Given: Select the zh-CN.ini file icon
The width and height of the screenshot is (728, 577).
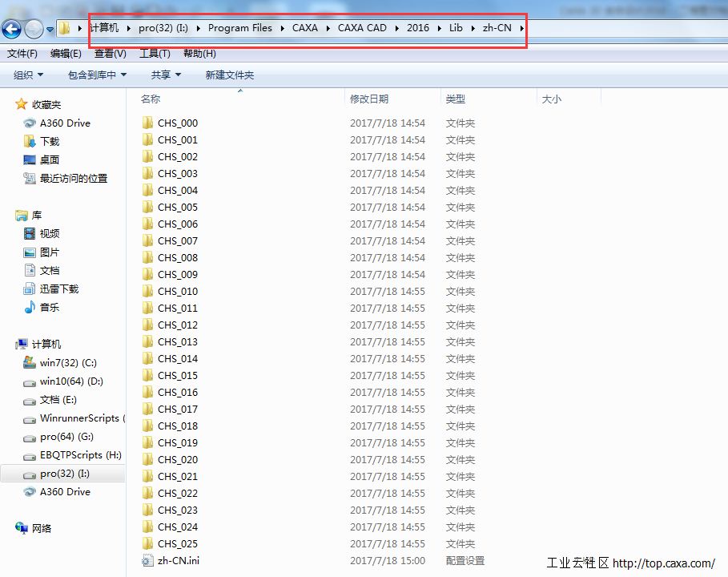Looking at the screenshot, I should coord(147,560).
